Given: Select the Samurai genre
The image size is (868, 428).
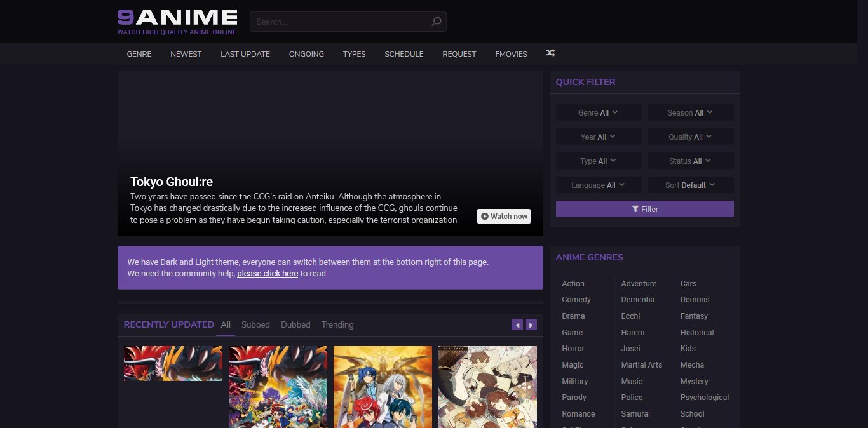Looking at the screenshot, I should (x=635, y=414).
